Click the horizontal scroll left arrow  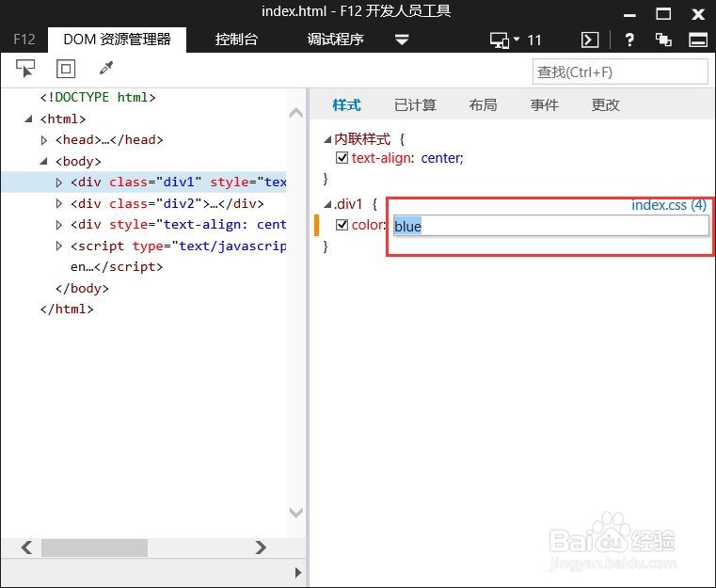[26, 547]
